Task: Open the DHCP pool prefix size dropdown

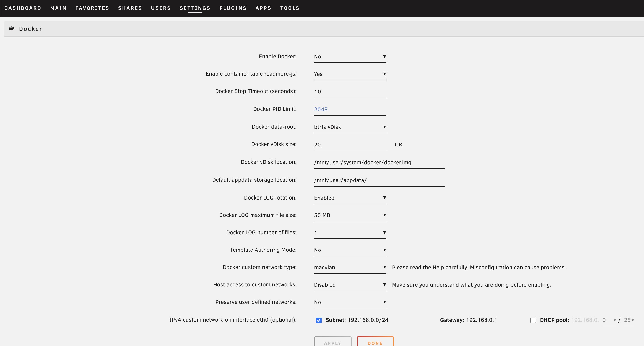Action: (629, 320)
